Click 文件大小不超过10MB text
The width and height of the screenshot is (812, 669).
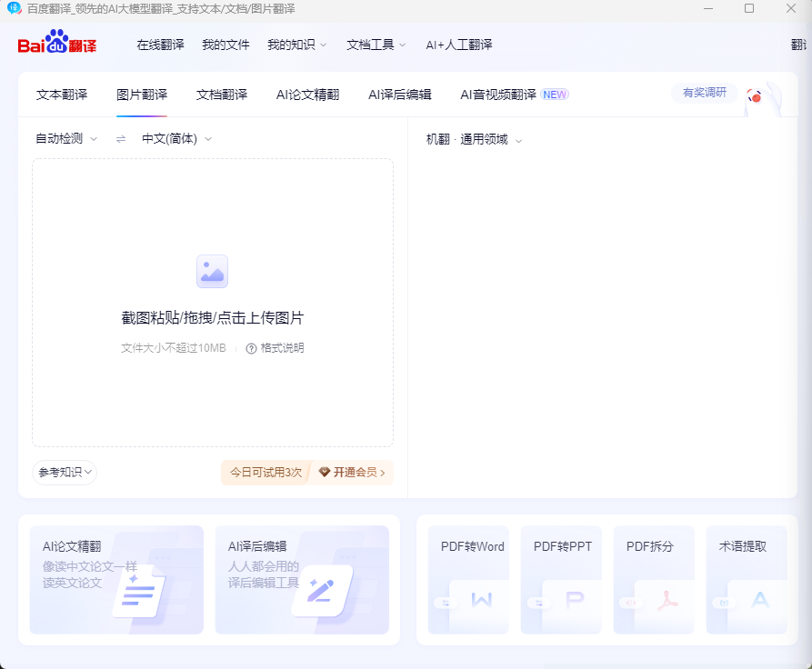[x=174, y=348]
